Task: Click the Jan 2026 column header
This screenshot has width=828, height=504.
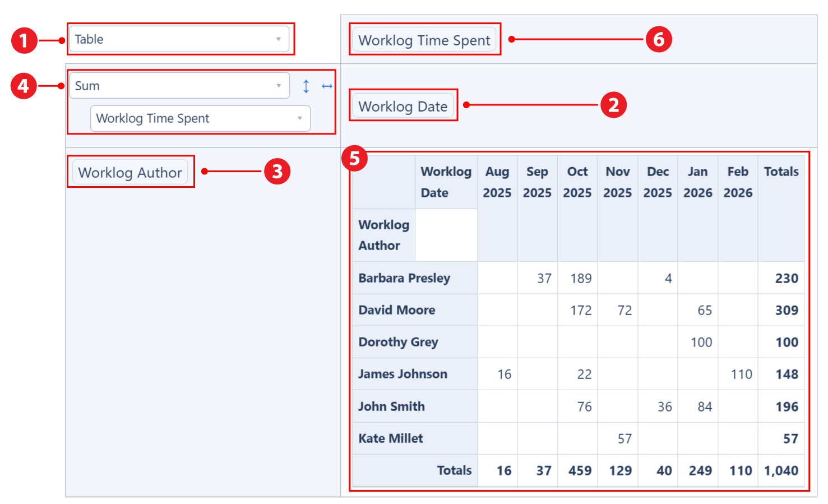Action: (x=697, y=182)
